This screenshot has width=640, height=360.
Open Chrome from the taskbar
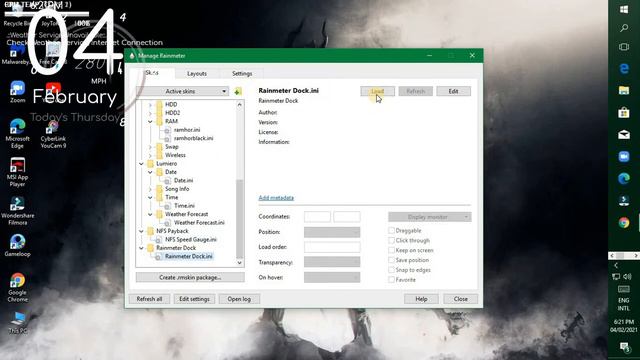624,222
